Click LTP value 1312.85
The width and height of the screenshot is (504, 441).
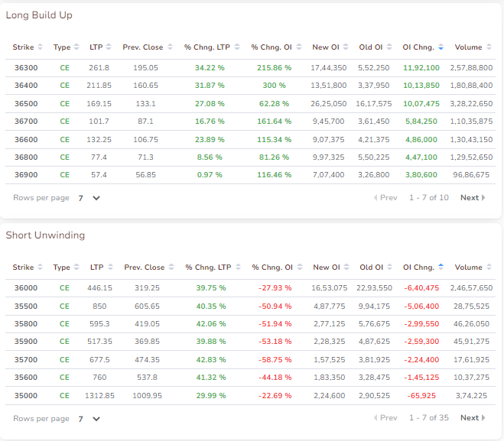tap(99, 396)
